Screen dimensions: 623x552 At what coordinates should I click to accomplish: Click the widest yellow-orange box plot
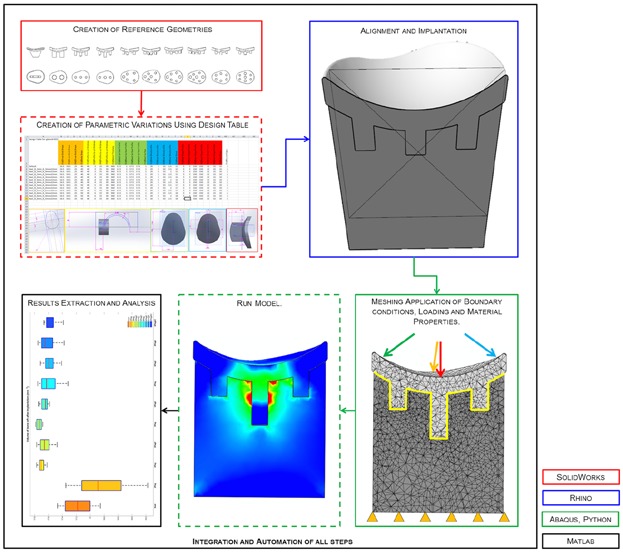coord(101,485)
